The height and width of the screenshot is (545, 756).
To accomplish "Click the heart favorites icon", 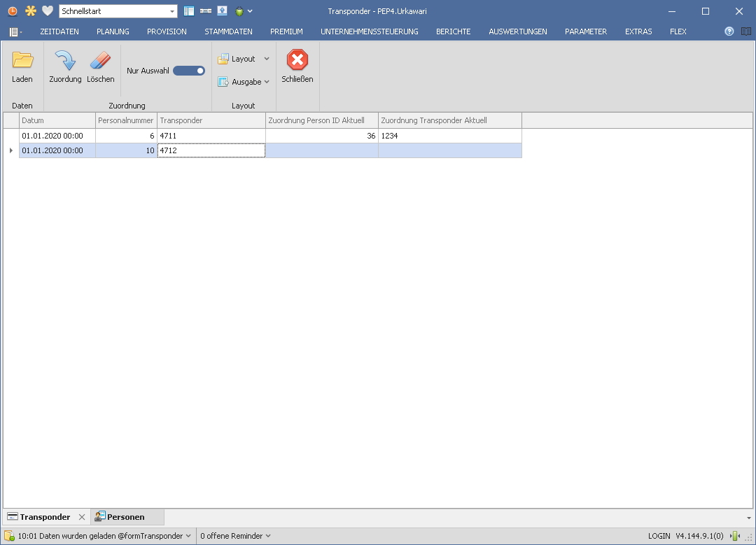I will pos(48,11).
